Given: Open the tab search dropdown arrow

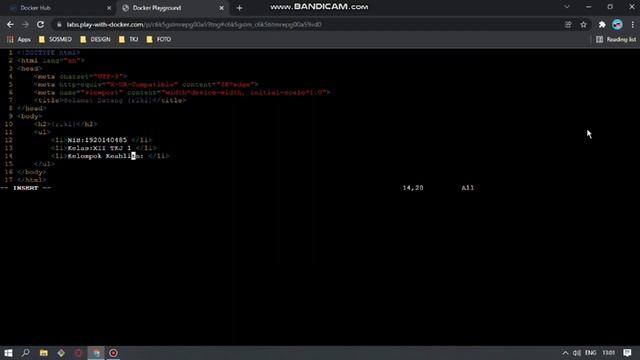Looking at the screenshot, I should pos(567,7).
